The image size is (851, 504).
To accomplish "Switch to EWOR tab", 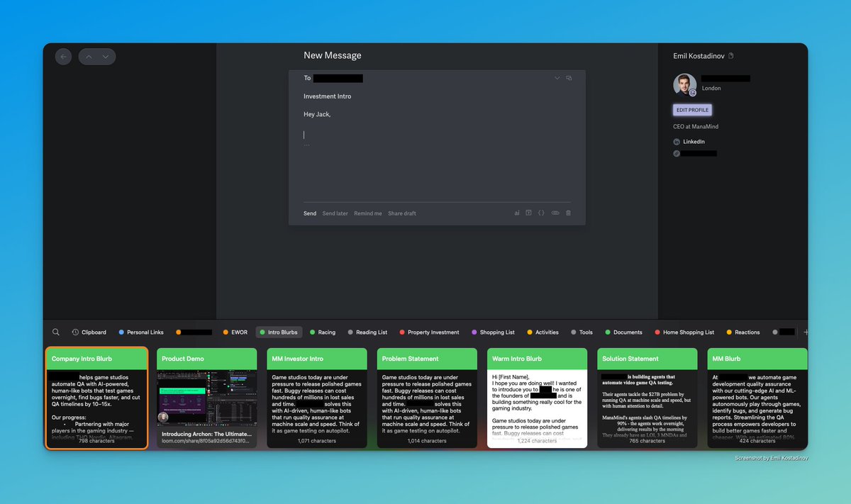I will pyautogui.click(x=235, y=332).
